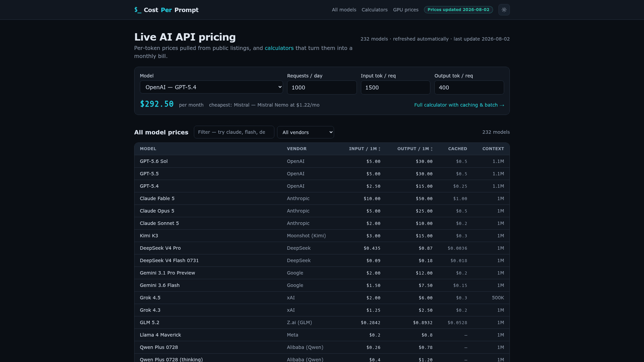Screen dimensions: 644x362
Task: Select the DeepSeek V4 Flash 0731 row name
Action: (x=169, y=260)
